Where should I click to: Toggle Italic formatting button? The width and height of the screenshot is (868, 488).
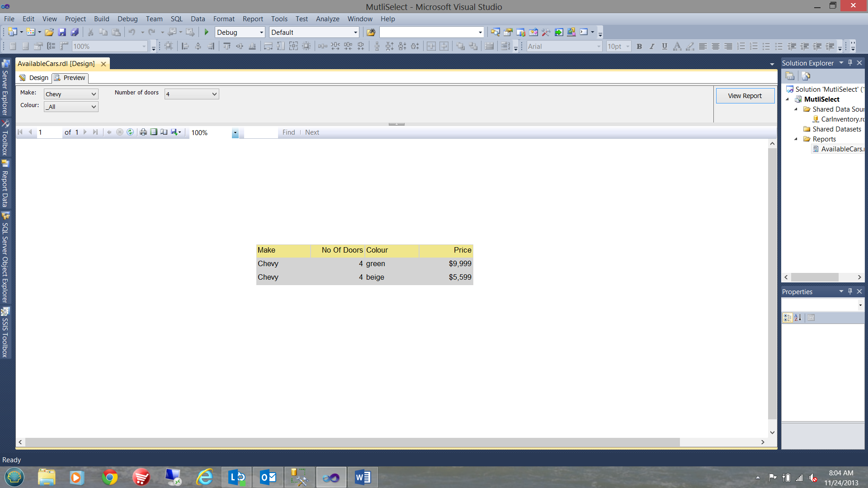point(652,47)
